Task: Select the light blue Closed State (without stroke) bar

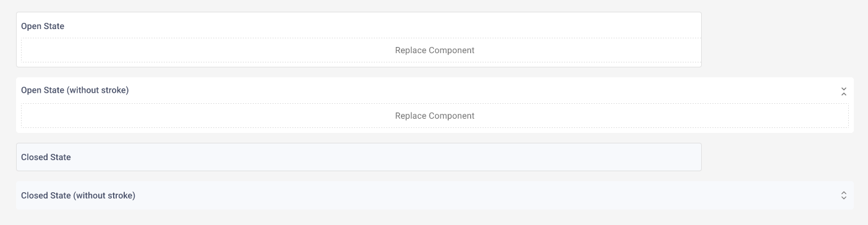Action: [435, 195]
